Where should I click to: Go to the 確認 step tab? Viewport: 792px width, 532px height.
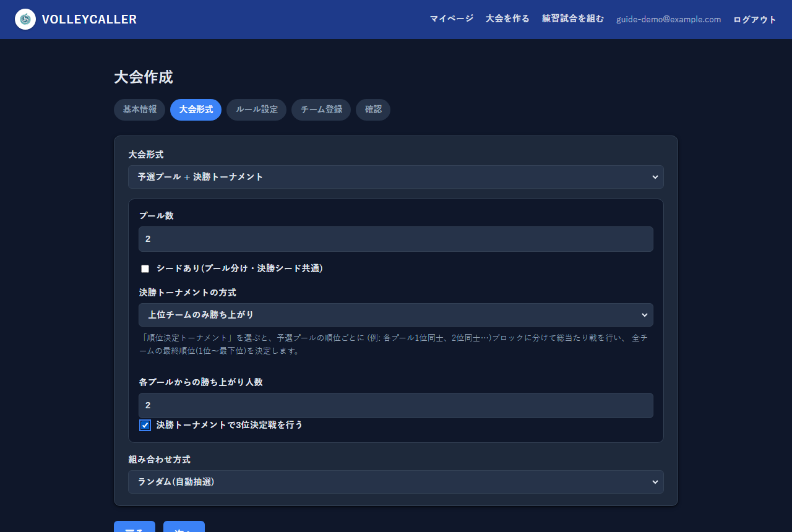click(x=373, y=109)
